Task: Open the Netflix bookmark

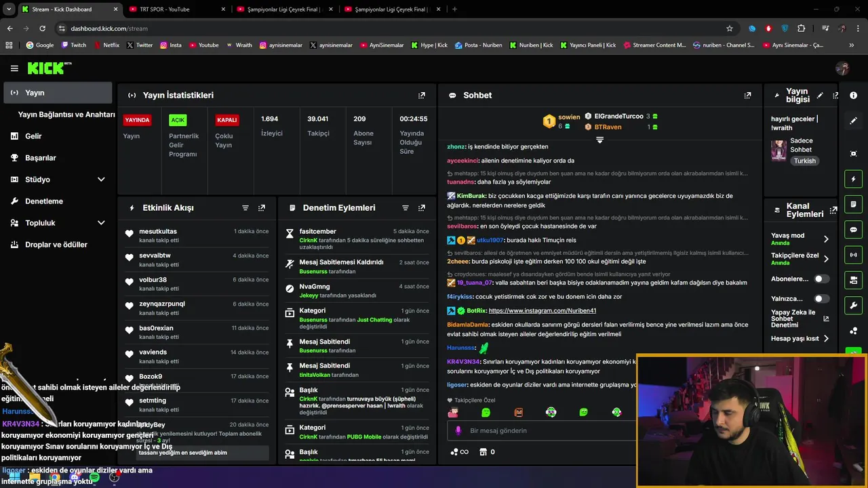Action: 106,45
